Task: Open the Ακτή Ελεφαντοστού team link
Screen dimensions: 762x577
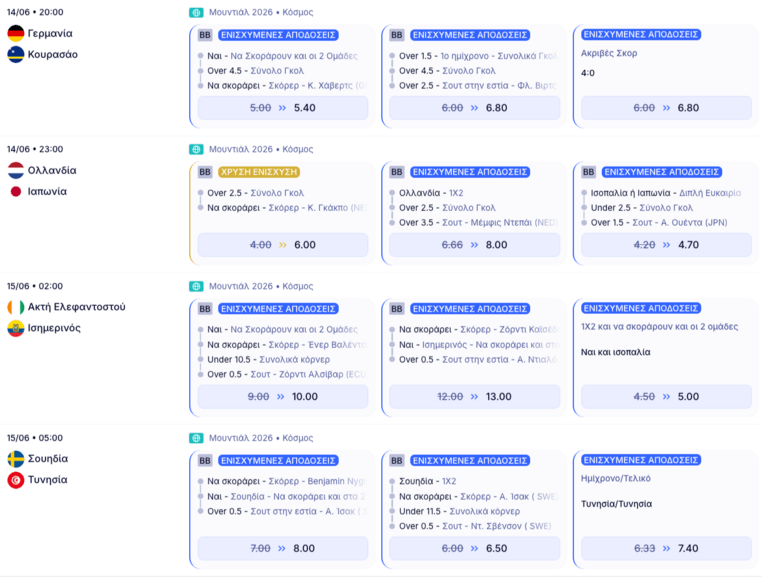Action: coord(76,307)
